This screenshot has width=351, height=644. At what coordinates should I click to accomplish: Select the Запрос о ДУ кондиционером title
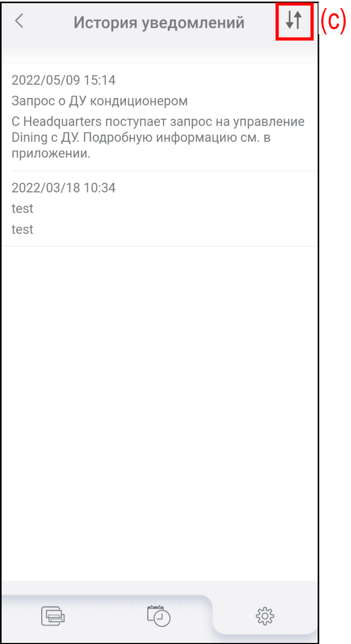point(100,101)
